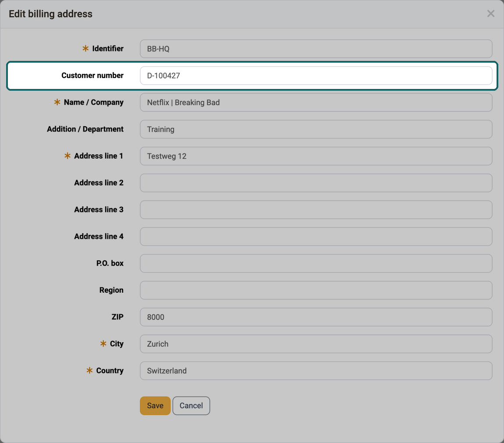Click the Region label

pos(111,290)
